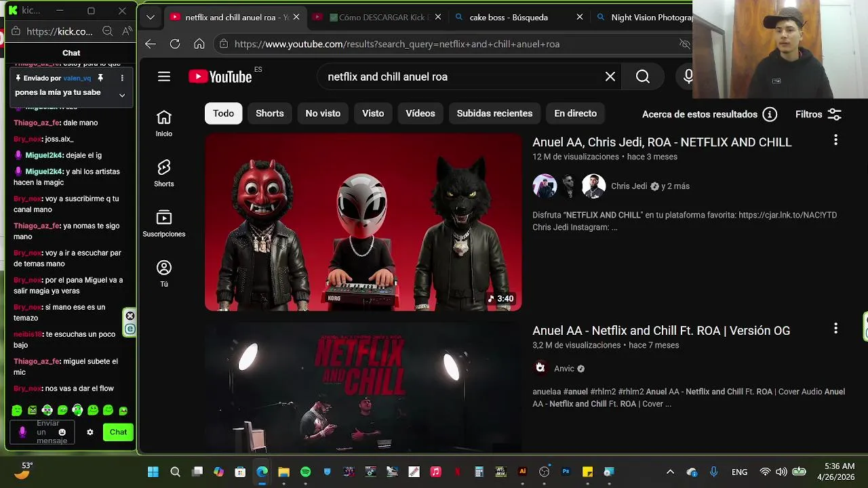The width and height of the screenshot is (868, 488).
Task: Click the browser address bar URL
Action: coord(397,44)
